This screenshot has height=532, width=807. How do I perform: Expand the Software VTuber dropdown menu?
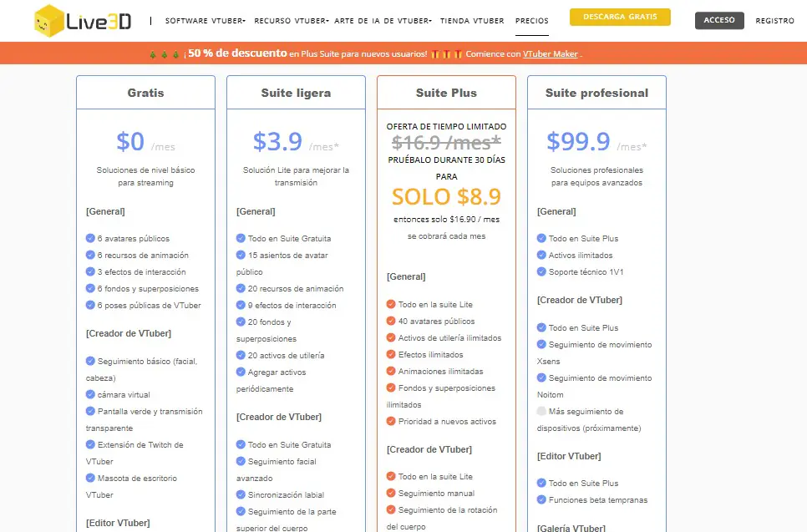[206, 20]
